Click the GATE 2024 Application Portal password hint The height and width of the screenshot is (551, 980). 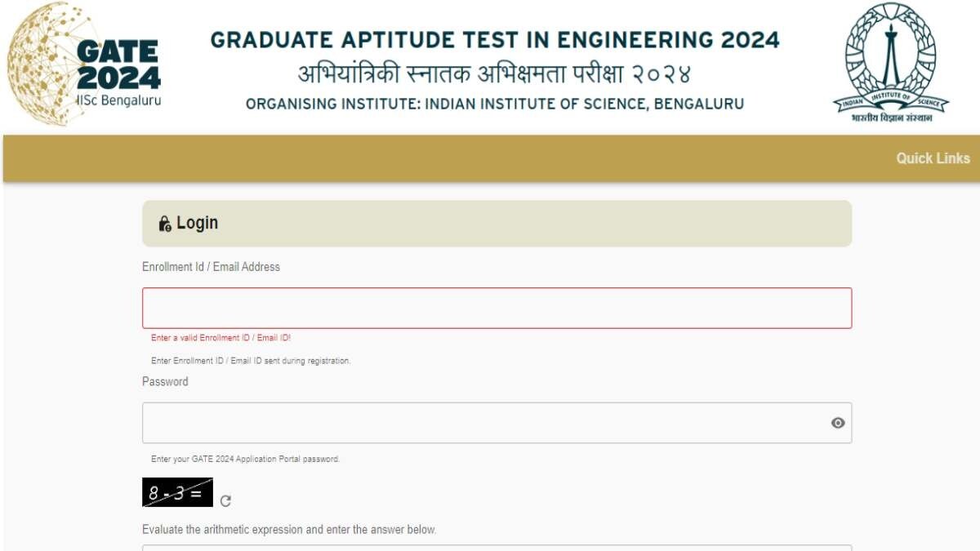[245, 459]
